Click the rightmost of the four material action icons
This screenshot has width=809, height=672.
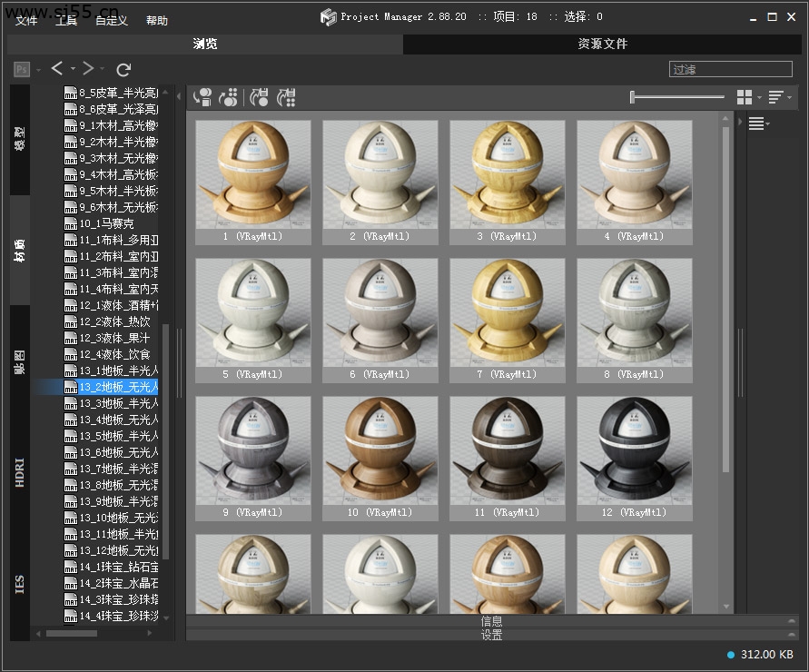coord(286,97)
